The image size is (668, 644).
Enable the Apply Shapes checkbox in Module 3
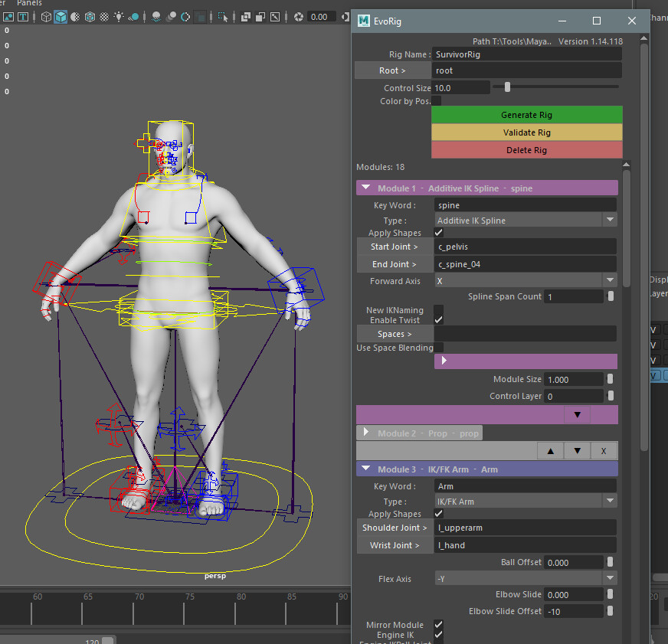438,514
